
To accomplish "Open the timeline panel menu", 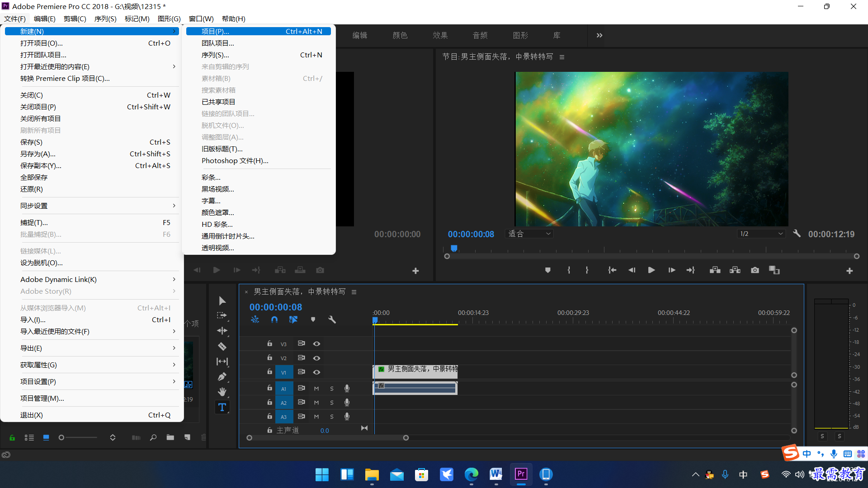I will point(354,292).
